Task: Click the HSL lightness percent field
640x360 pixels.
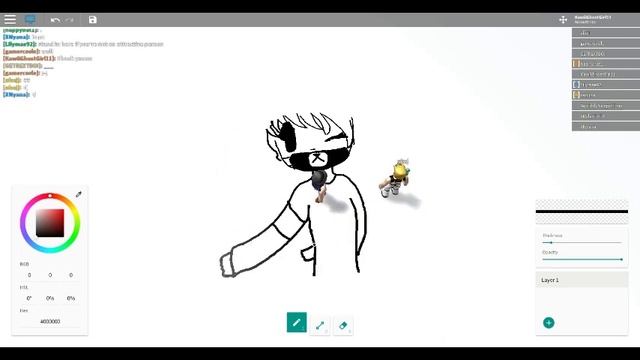Action: click(x=71, y=298)
